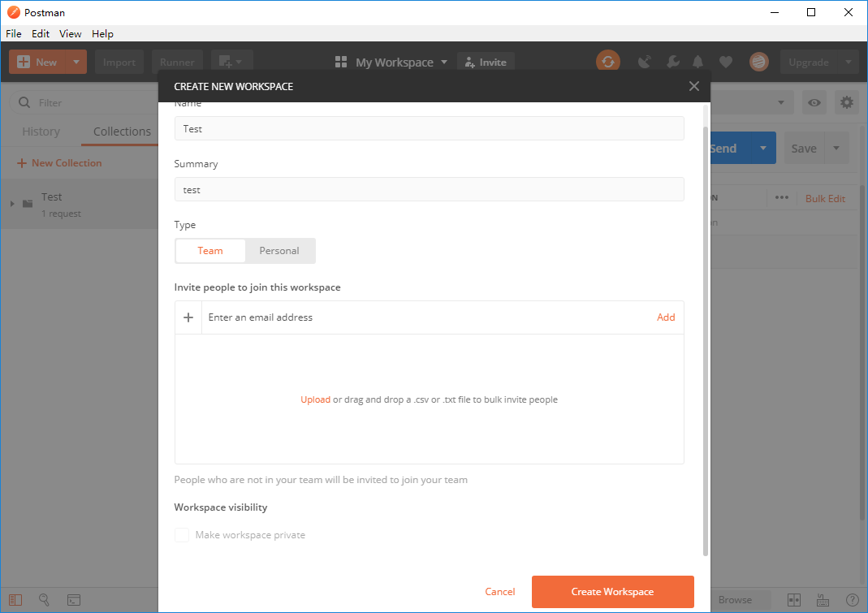This screenshot has height=613, width=868.
Task: Open the satellite capture requests icon
Action: [645, 62]
